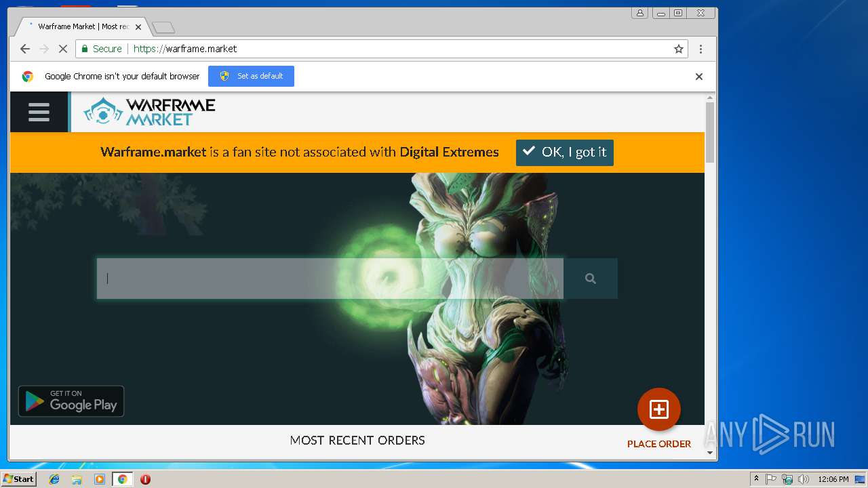Click page scrollbar down arrow
The image size is (868, 488).
[x=710, y=452]
